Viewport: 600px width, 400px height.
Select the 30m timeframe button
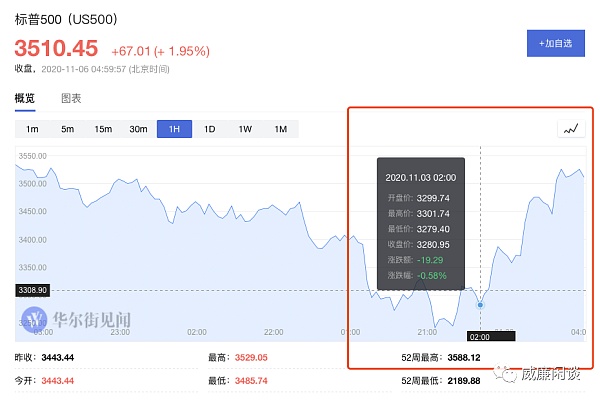pos(138,129)
